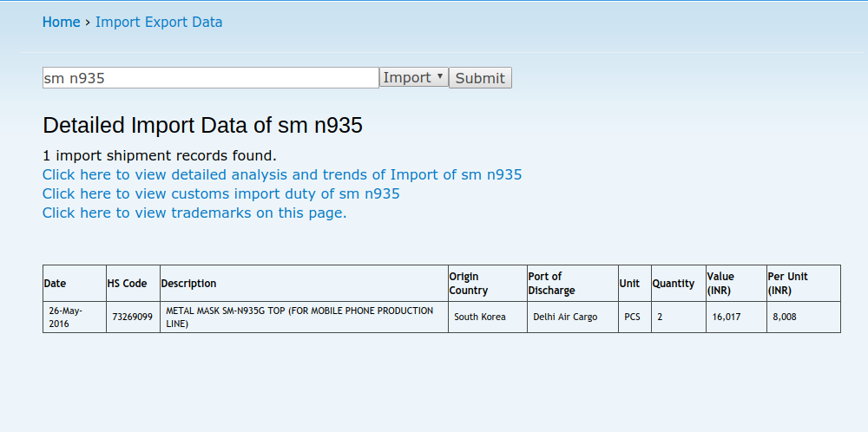
Task: Click the Date column header
Action: coord(56,284)
